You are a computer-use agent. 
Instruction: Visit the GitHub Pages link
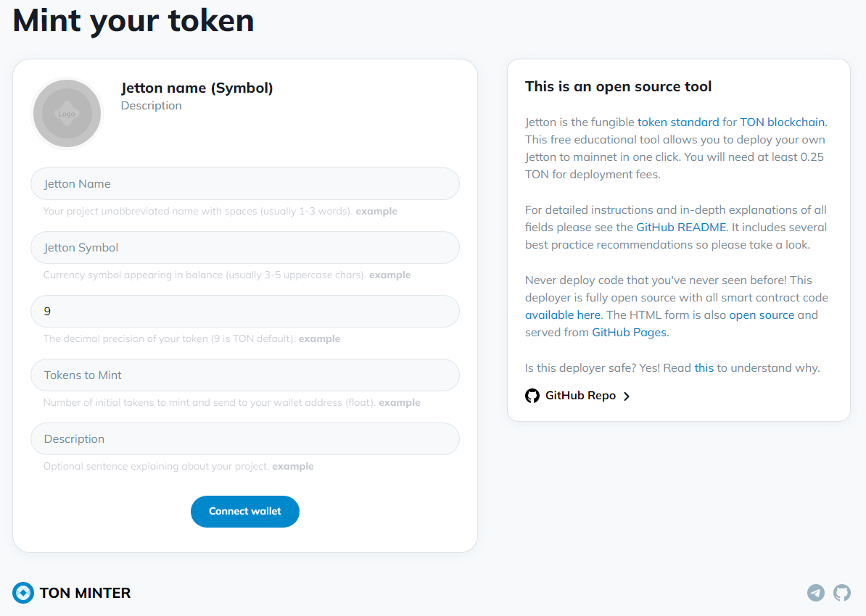[629, 333]
